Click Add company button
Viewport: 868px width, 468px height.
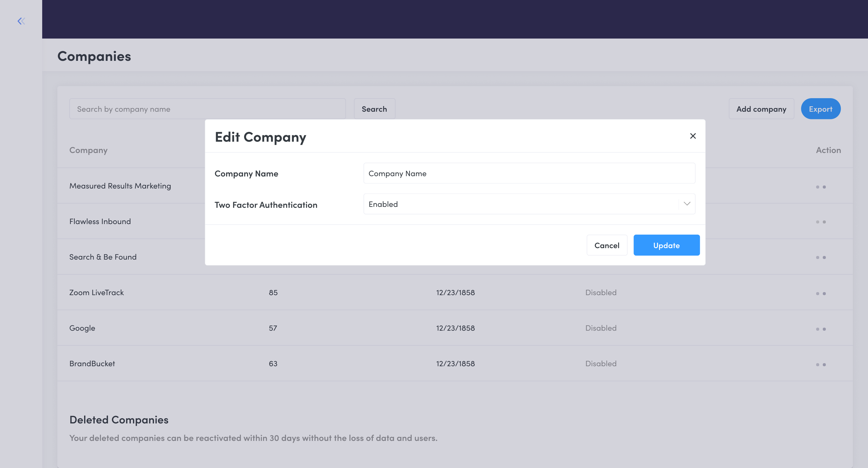pos(761,109)
